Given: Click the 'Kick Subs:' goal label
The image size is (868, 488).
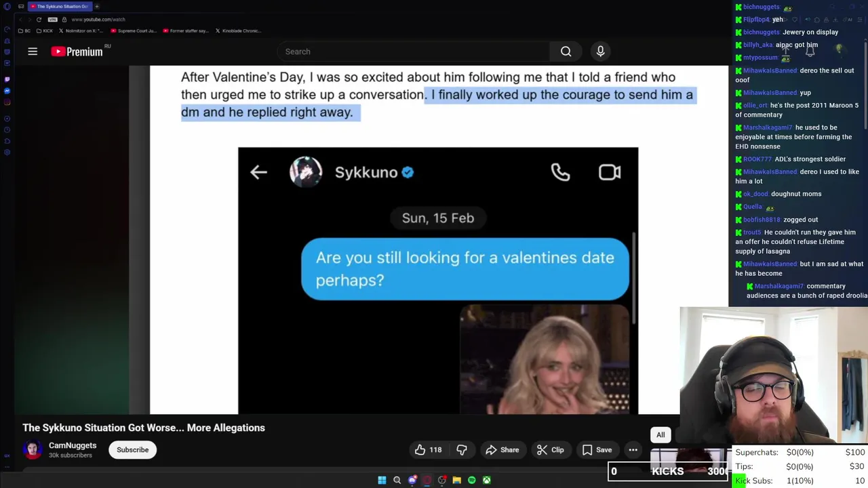Looking at the screenshot, I should tap(754, 481).
